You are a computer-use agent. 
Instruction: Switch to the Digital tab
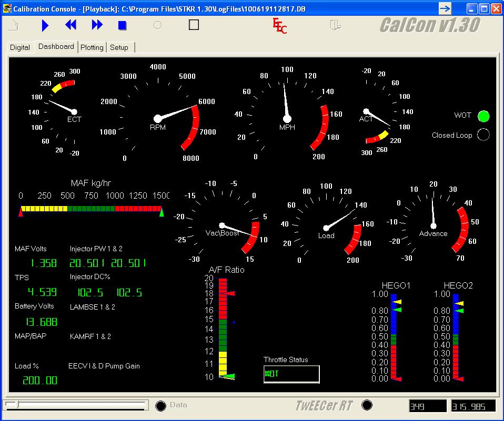20,47
